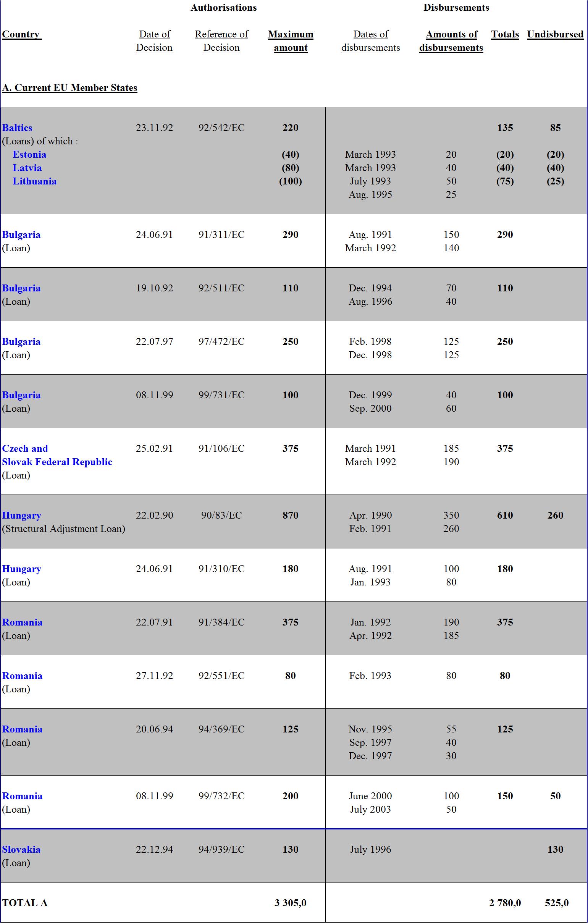Click A. Current EU Member States heading

(70, 88)
